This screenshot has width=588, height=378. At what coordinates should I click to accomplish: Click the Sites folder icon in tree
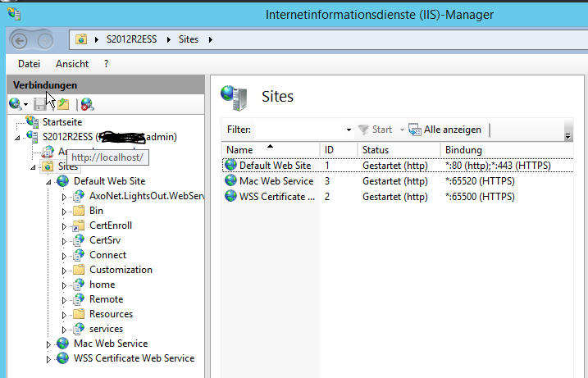tap(48, 166)
